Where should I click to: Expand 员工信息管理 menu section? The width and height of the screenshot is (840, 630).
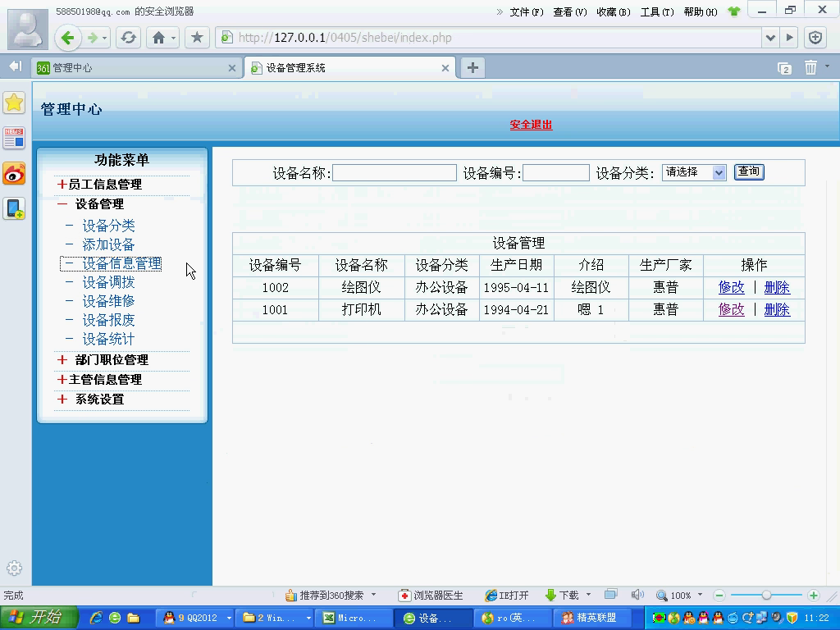pos(99,185)
